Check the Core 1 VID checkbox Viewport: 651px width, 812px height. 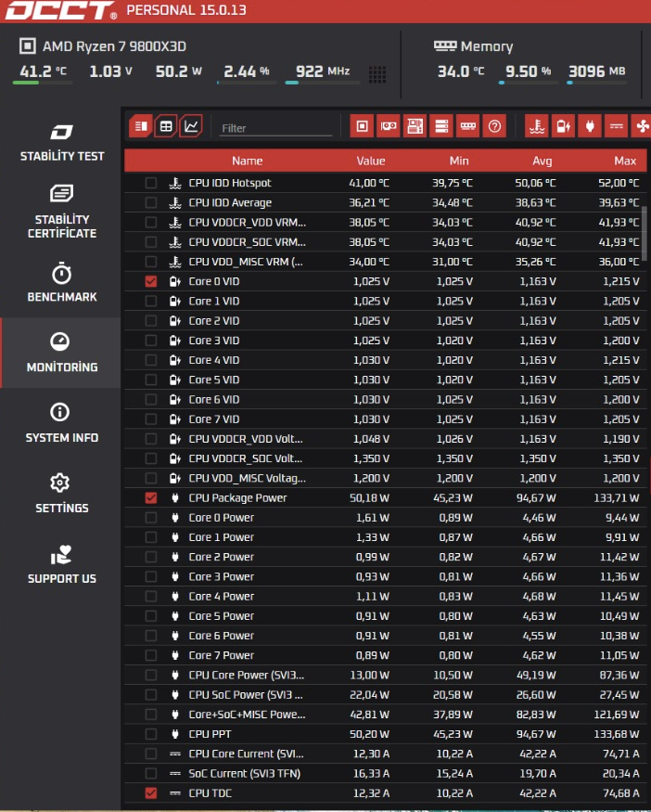(150, 301)
